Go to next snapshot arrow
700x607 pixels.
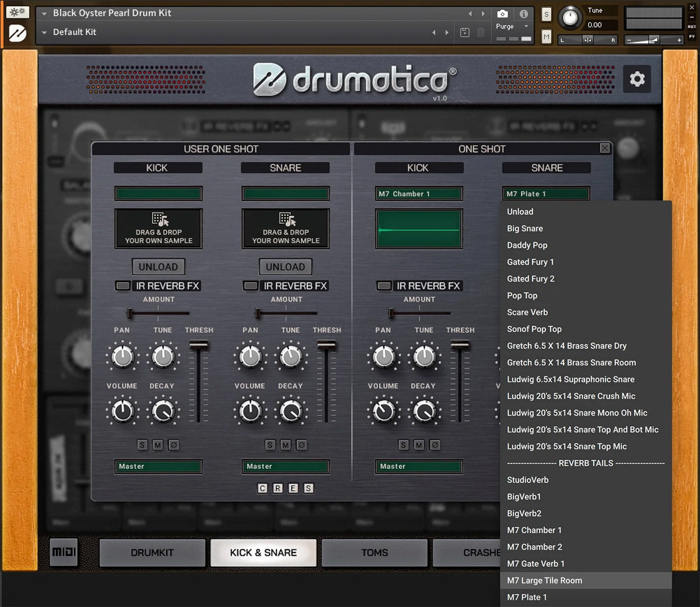pos(447,33)
